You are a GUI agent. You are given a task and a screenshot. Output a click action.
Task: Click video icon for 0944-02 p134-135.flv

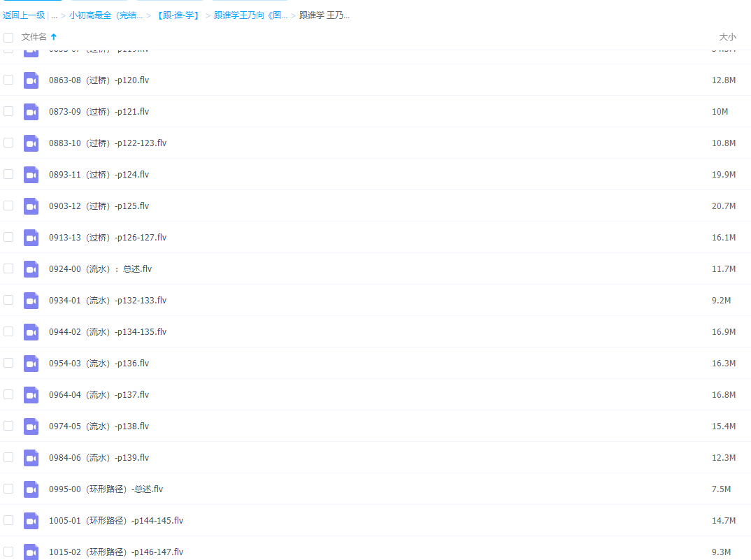pos(31,332)
